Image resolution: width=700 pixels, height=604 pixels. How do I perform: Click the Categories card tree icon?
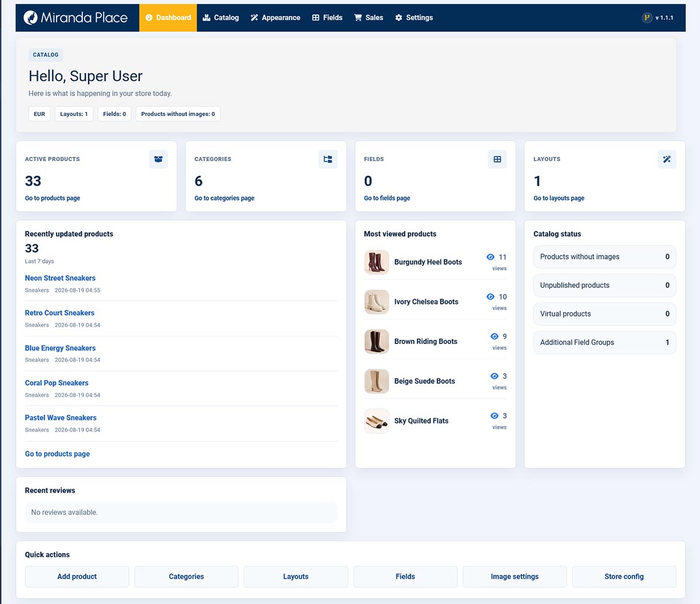click(328, 159)
